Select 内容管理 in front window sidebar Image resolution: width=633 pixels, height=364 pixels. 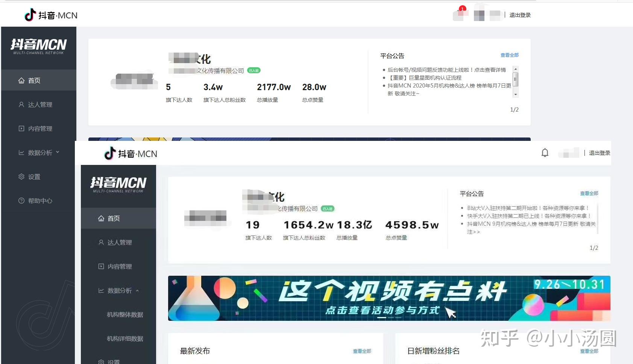pos(118,266)
